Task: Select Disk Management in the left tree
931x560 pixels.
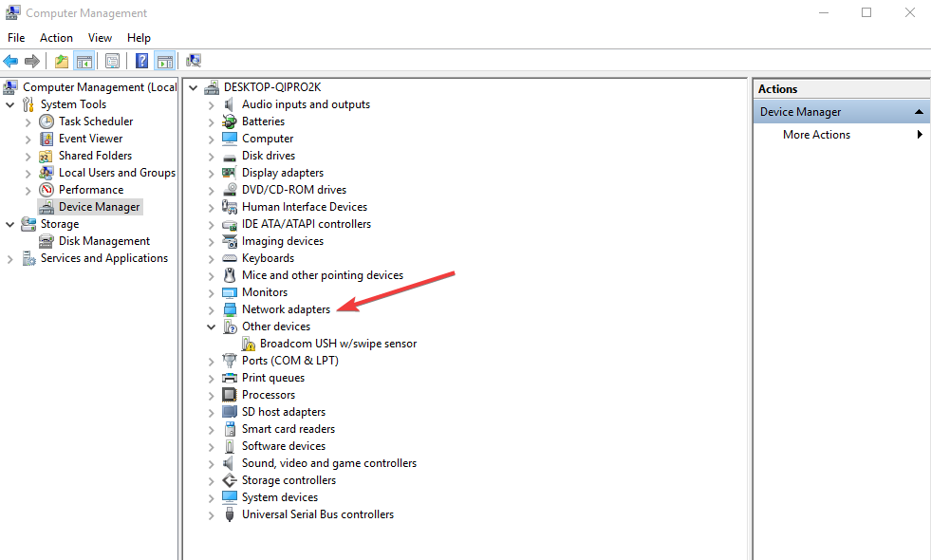Action: tap(103, 241)
